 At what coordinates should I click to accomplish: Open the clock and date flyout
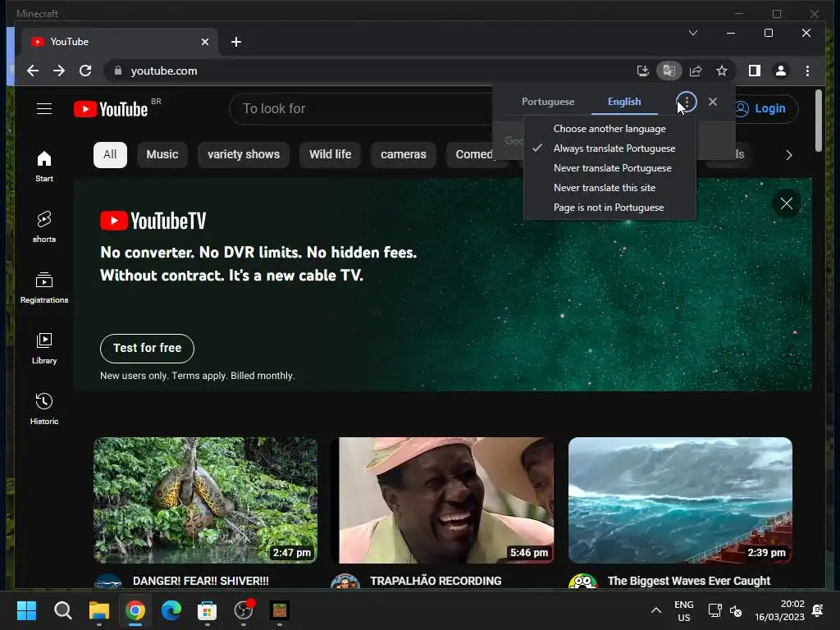(x=779, y=610)
